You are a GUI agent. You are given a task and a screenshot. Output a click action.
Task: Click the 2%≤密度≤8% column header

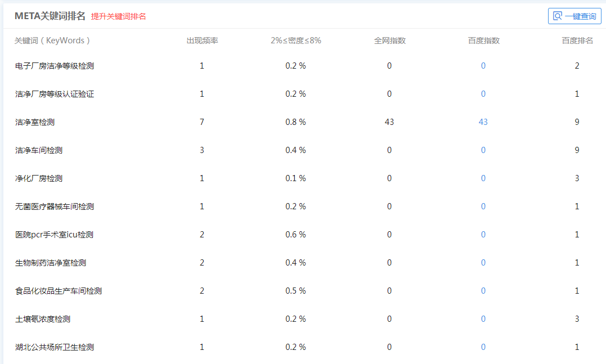(x=295, y=41)
